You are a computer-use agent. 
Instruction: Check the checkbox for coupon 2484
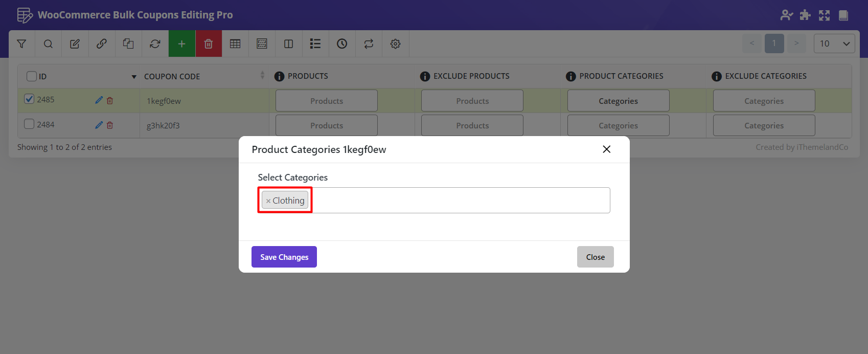point(30,124)
